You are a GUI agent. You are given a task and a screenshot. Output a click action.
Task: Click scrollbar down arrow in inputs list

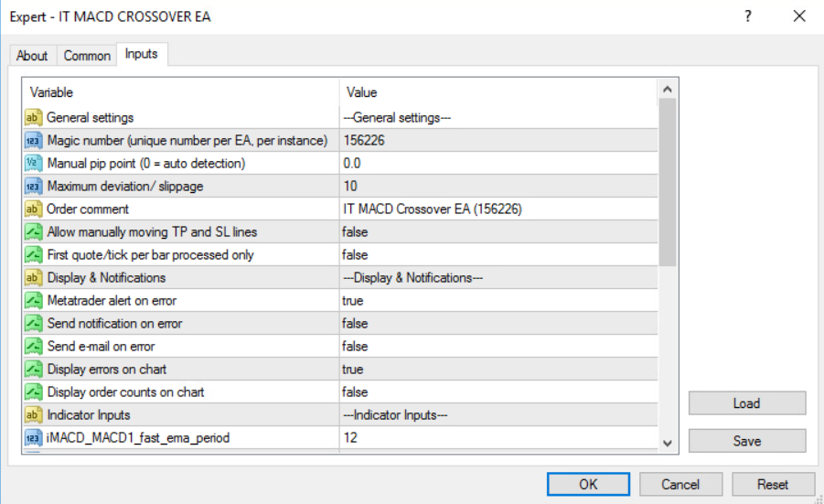tap(667, 443)
